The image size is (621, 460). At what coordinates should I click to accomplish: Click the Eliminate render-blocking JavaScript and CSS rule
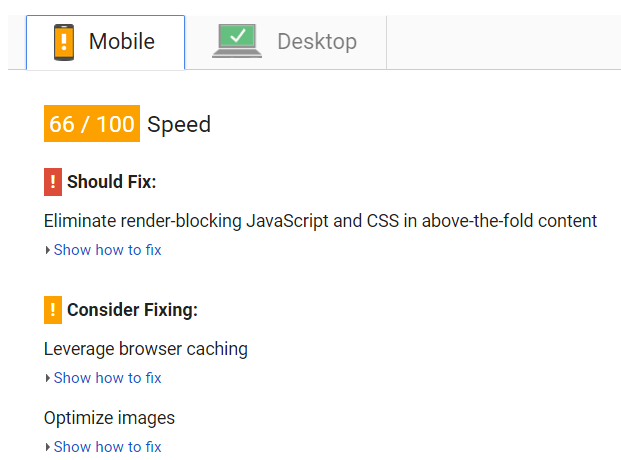320,221
